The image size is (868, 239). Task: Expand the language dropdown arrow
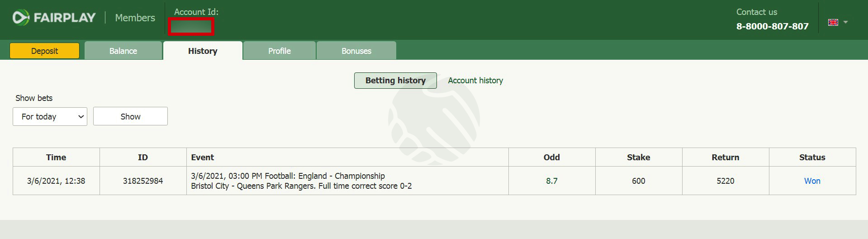(845, 22)
